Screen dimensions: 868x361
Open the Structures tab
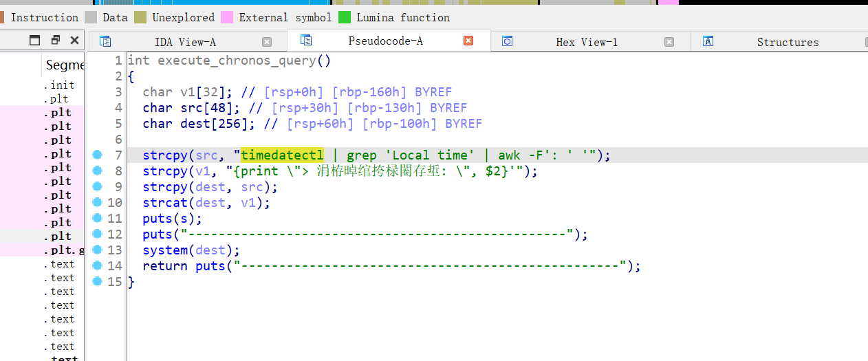(788, 42)
